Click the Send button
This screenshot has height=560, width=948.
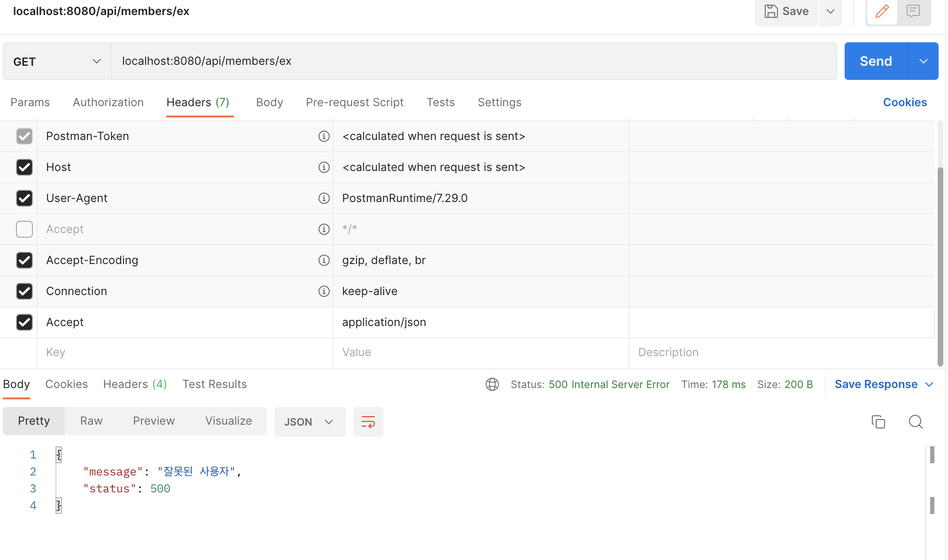click(x=876, y=62)
